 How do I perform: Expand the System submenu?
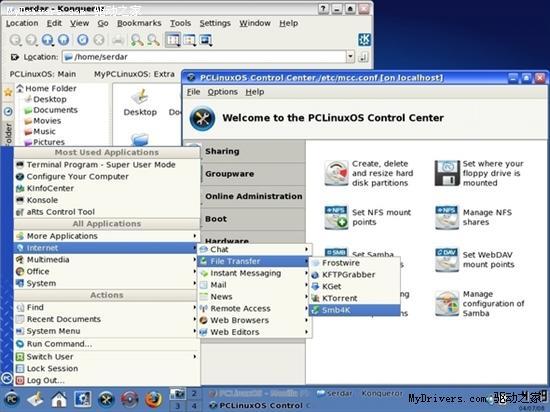coord(106,283)
